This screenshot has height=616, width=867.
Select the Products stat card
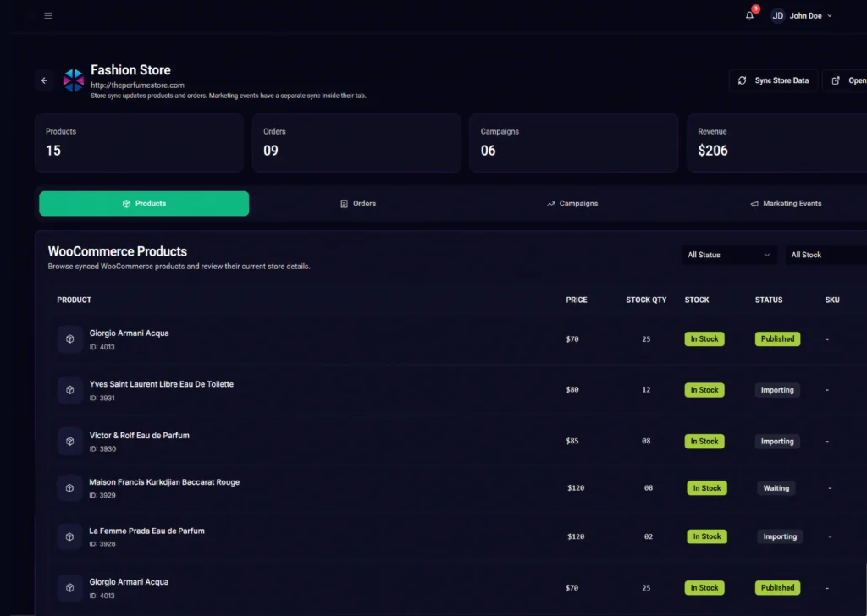[140, 143]
